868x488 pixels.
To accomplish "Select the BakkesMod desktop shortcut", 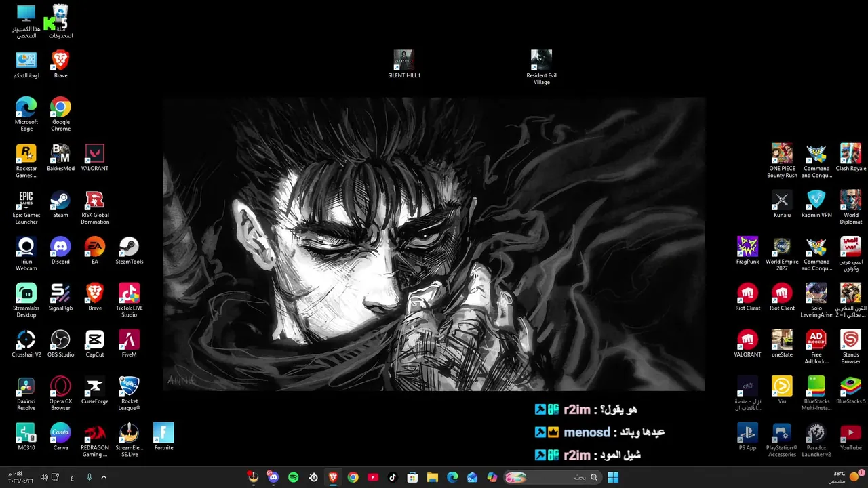I will coord(60,157).
